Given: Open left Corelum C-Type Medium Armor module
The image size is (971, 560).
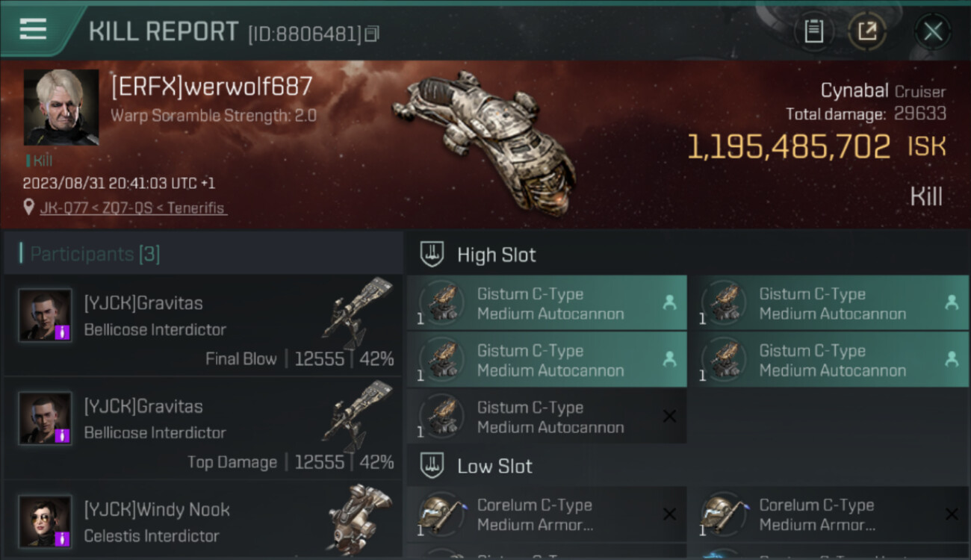Looking at the screenshot, I should [547, 514].
